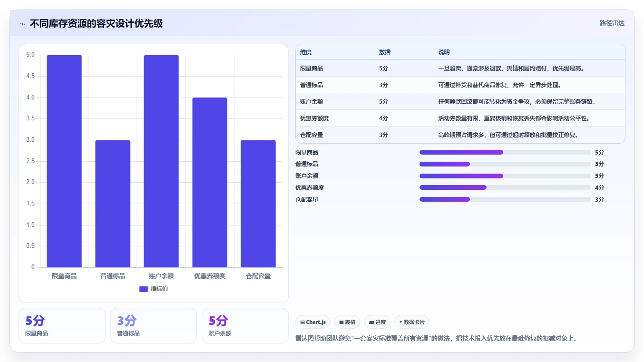The image size is (644, 362).
Task: Click the 账户余额 progress bar
Action: tap(505, 176)
